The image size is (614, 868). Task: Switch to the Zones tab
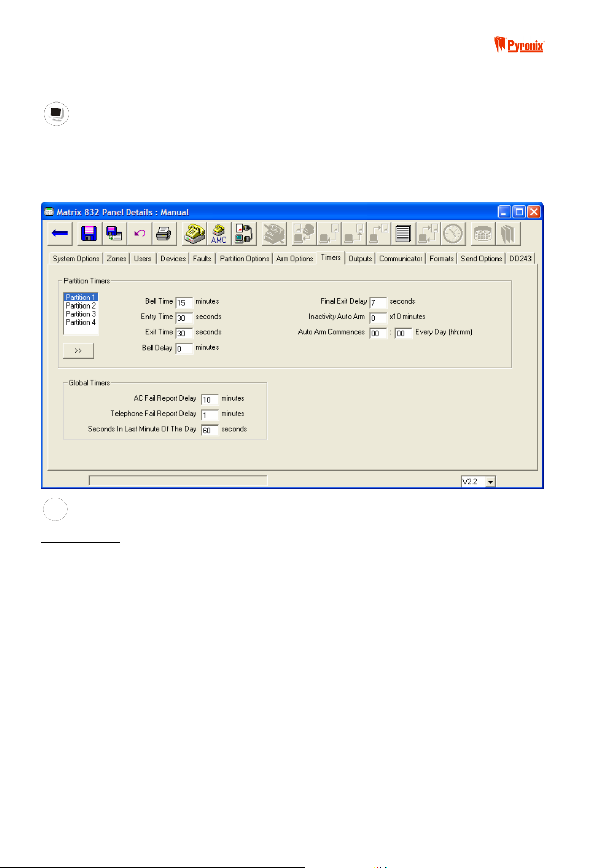pos(117,259)
